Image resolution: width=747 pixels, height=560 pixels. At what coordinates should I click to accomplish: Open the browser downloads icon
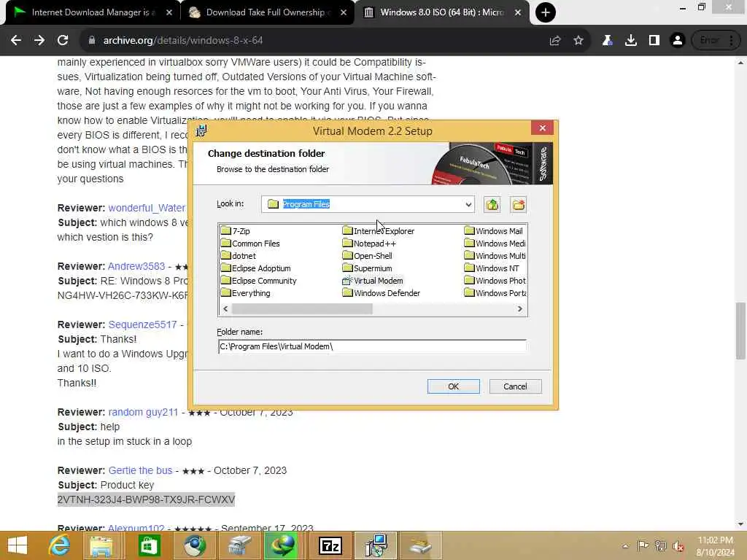[x=631, y=41]
